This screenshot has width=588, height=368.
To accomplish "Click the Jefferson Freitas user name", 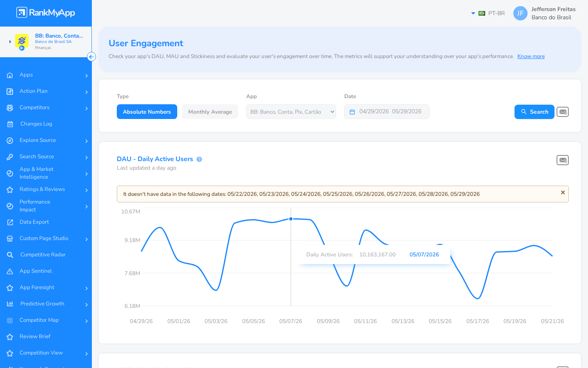I will pos(553,9).
